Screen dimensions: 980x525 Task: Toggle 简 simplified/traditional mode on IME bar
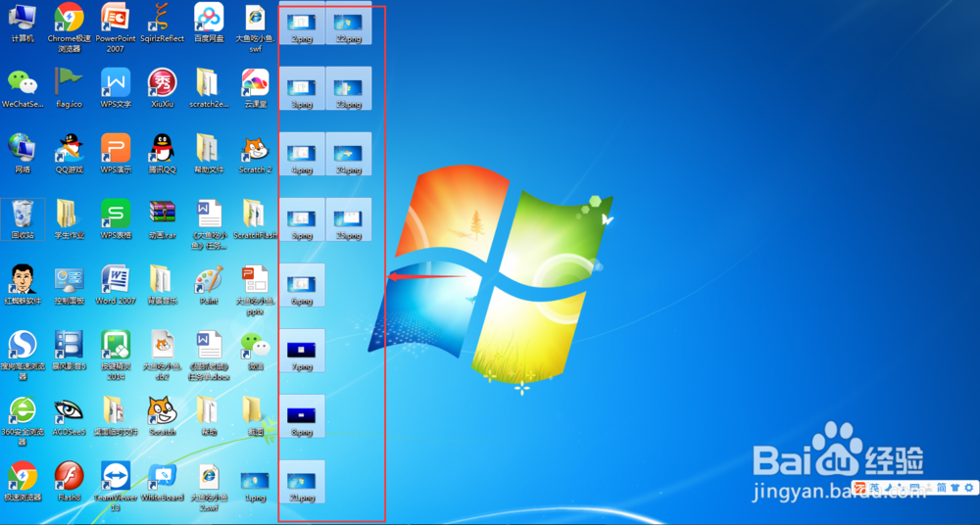[941, 487]
